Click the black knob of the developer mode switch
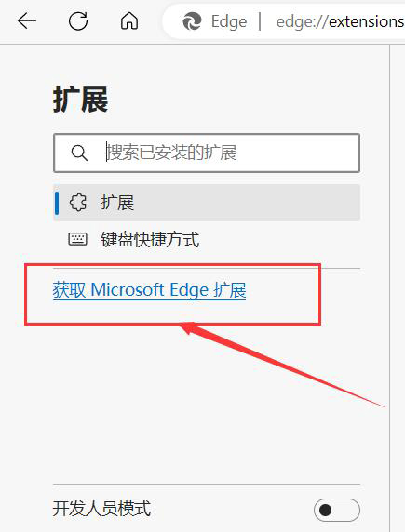Image resolution: width=405 pixels, height=532 pixels. tap(325, 510)
